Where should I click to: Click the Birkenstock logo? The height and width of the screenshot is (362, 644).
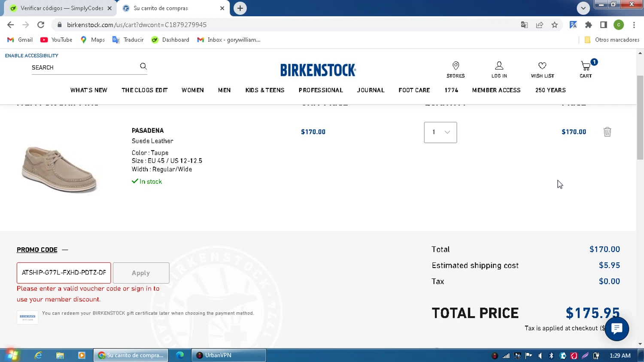pos(318,70)
